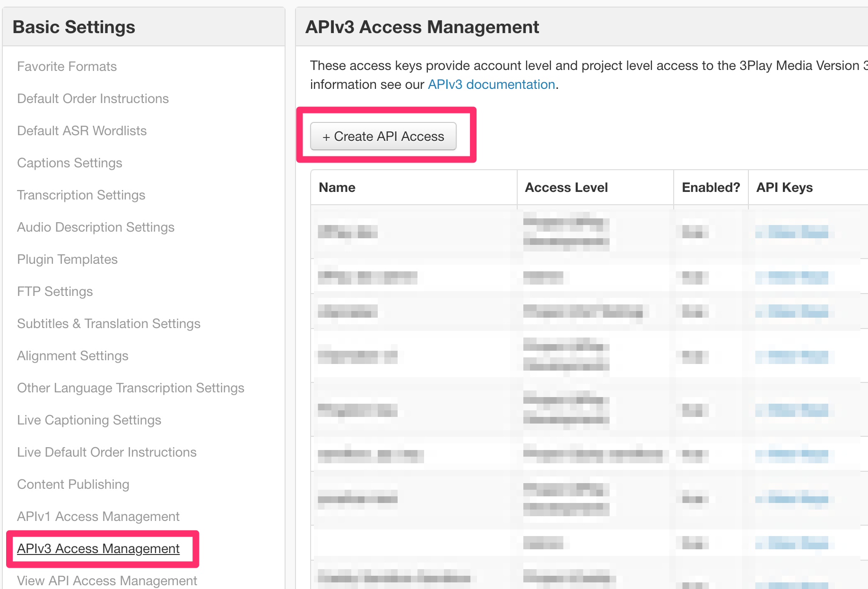The width and height of the screenshot is (868, 589).
Task: Click the Create API Access button
Action: 383,137
